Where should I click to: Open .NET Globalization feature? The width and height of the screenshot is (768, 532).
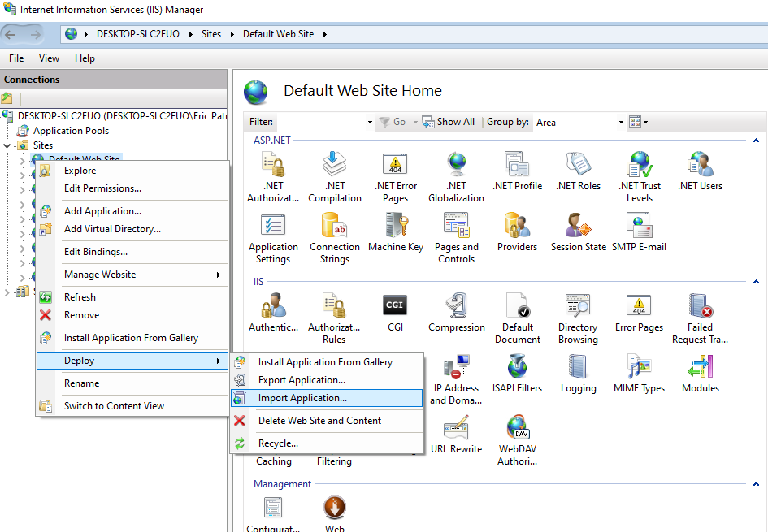click(x=456, y=177)
